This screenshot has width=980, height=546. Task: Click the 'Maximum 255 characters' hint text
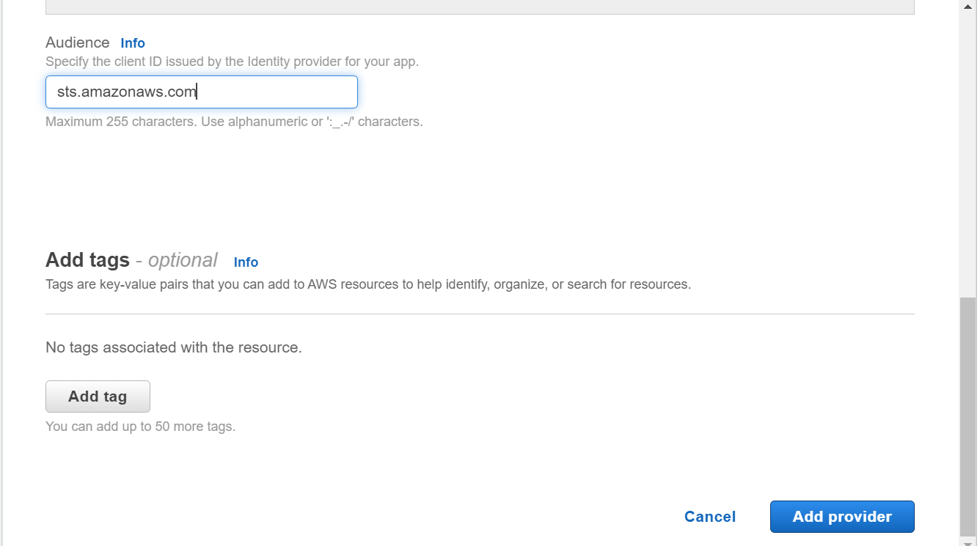coord(234,122)
